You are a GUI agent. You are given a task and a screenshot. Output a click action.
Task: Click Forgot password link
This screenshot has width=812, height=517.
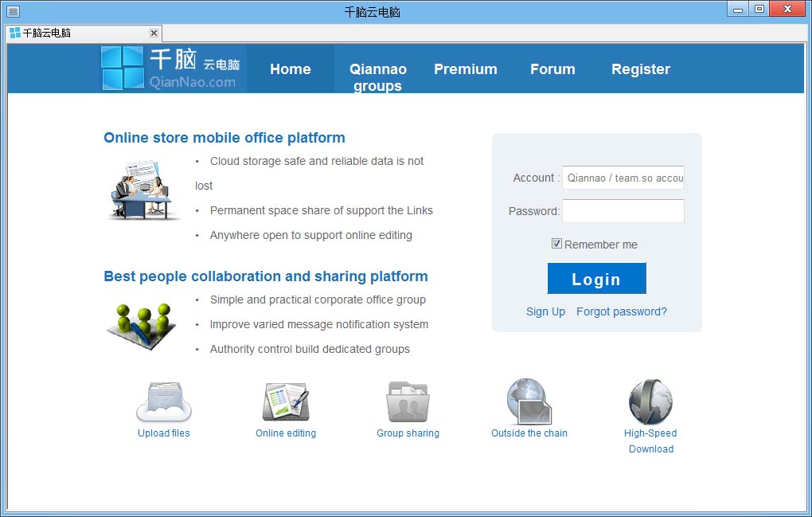622,311
